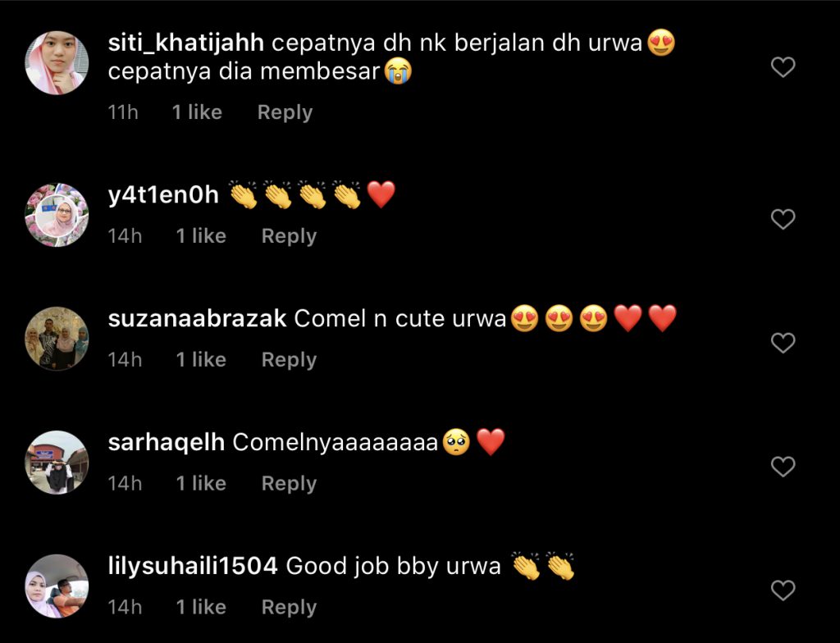Open username sarhaqelh
This screenshot has height=643, width=840.
tap(166, 443)
